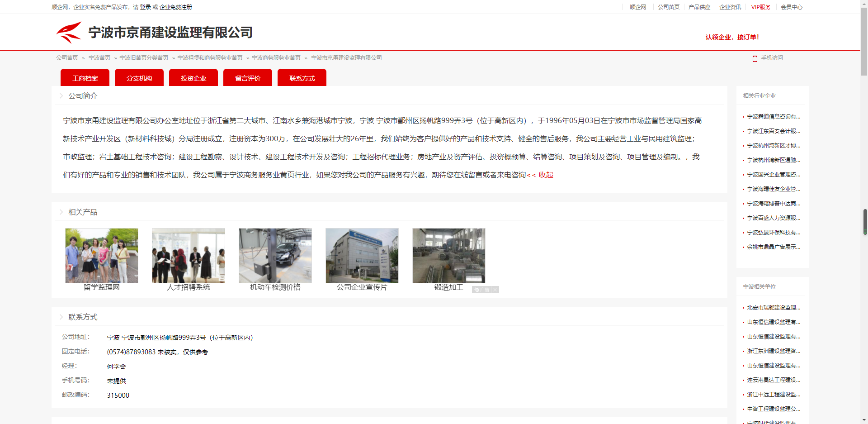Open related company 宁波百盛人力资源服...
This screenshot has height=424, width=868.
tap(774, 218)
